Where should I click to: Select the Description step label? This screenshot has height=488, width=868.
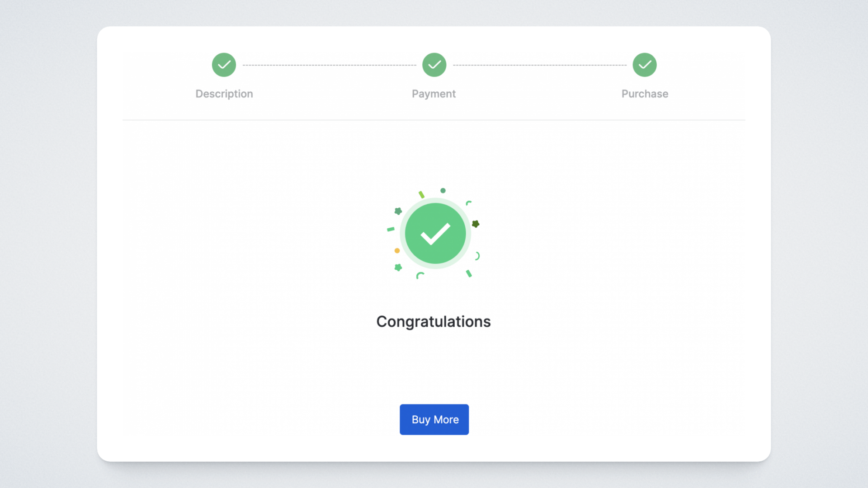224,94
